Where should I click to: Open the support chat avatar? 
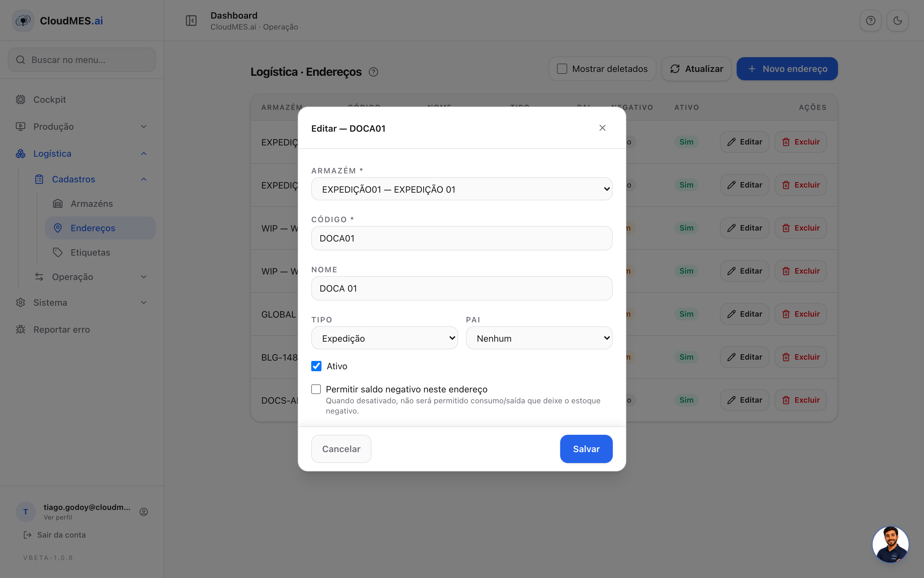[890, 544]
